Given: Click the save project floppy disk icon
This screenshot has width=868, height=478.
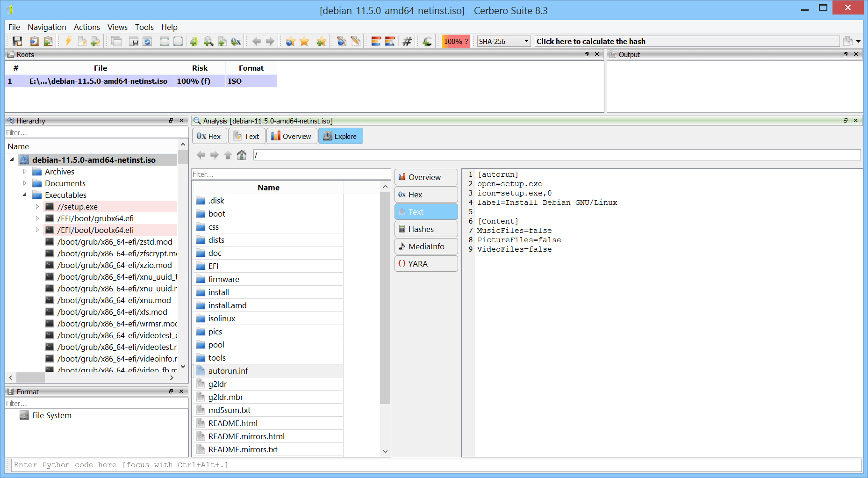Looking at the screenshot, I should coord(17,41).
